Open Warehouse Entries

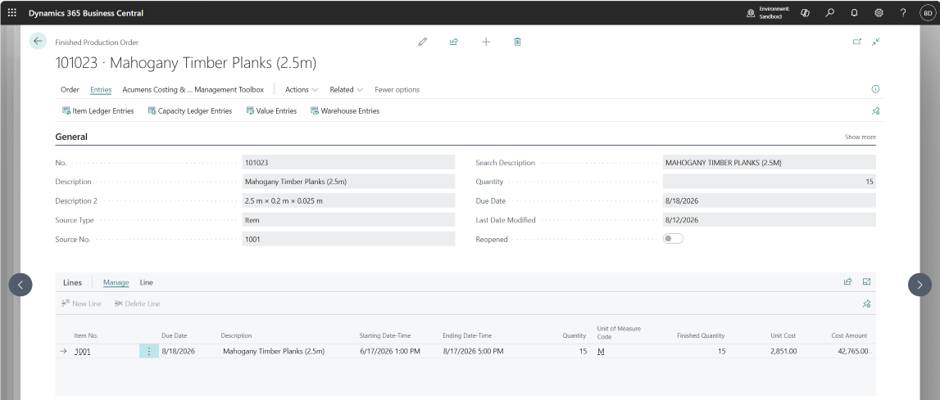pos(345,111)
